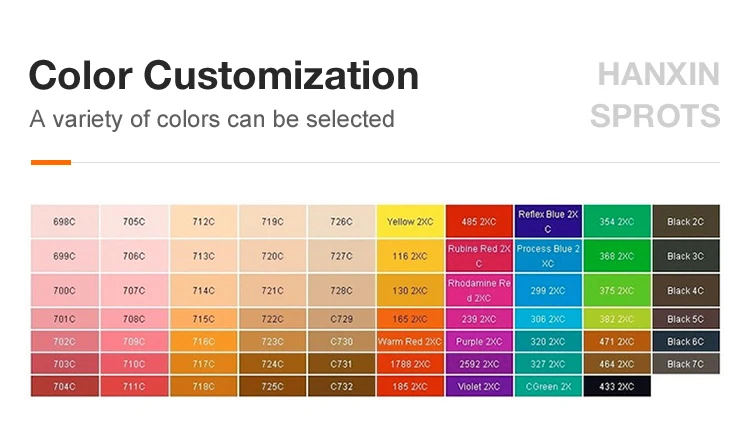
Task: Select the 698C pink color swatch
Action: click(x=65, y=221)
